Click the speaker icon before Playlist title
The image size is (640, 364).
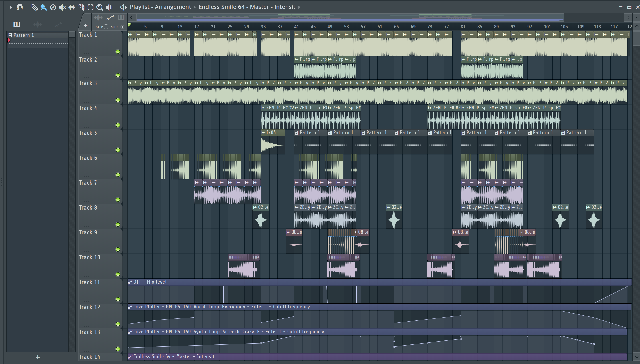(x=124, y=7)
